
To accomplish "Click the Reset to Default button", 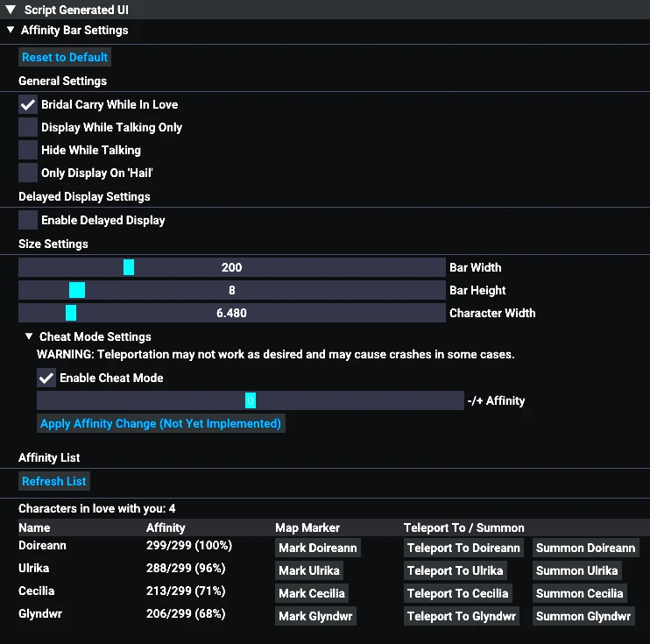I will click(65, 58).
